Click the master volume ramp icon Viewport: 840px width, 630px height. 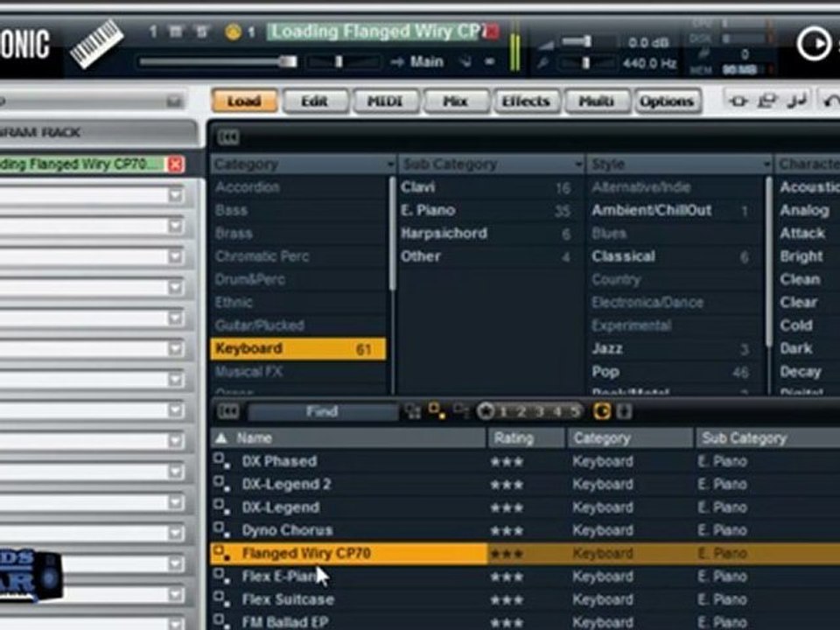(x=545, y=44)
